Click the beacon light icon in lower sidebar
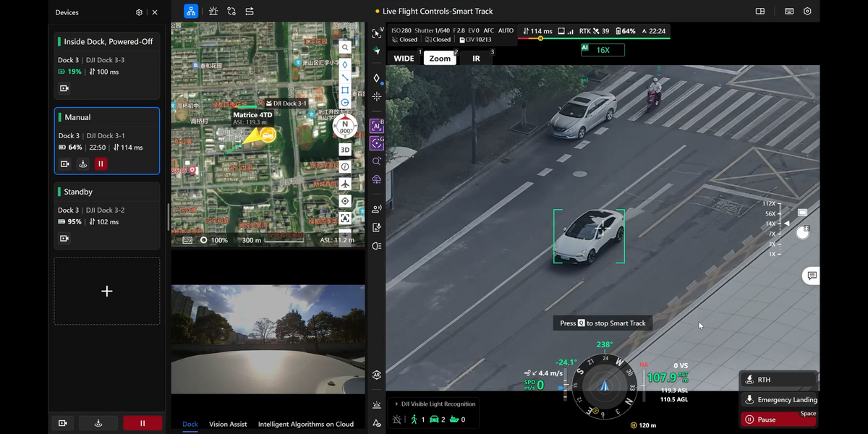 [376, 405]
